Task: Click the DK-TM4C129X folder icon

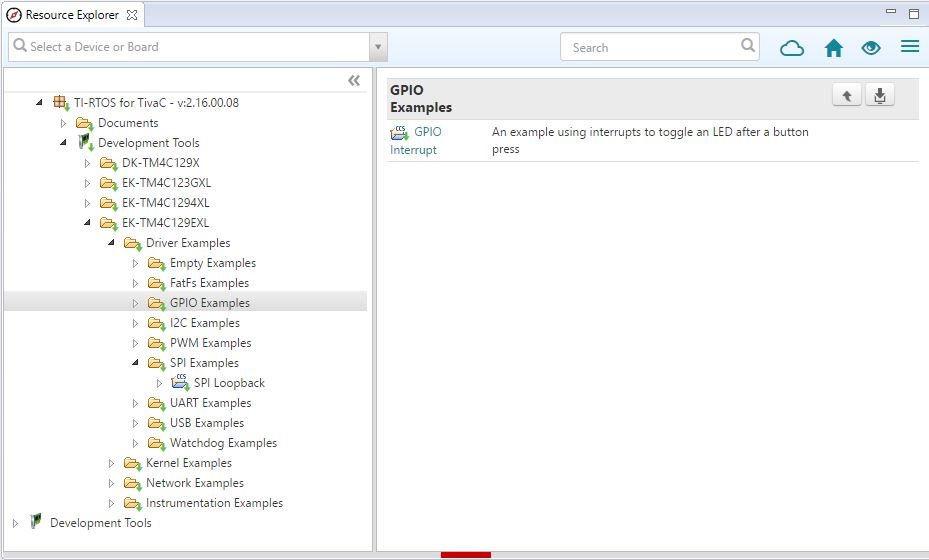Action: (x=108, y=163)
